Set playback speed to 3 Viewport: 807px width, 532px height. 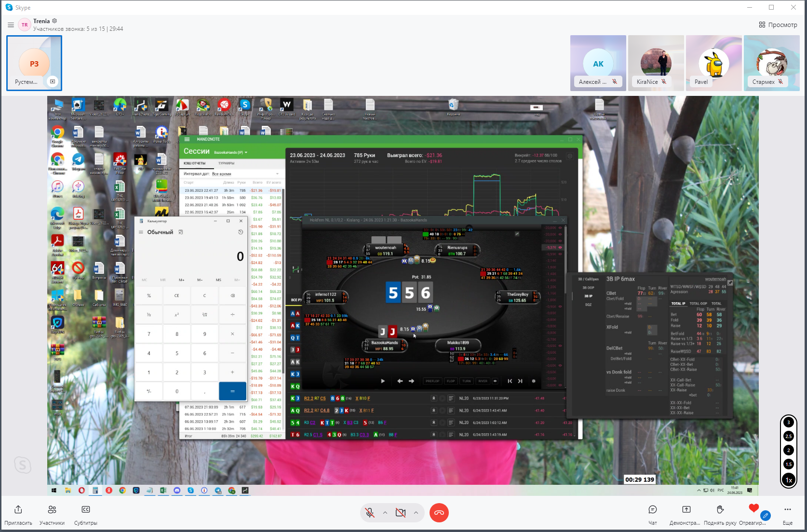coord(789,423)
